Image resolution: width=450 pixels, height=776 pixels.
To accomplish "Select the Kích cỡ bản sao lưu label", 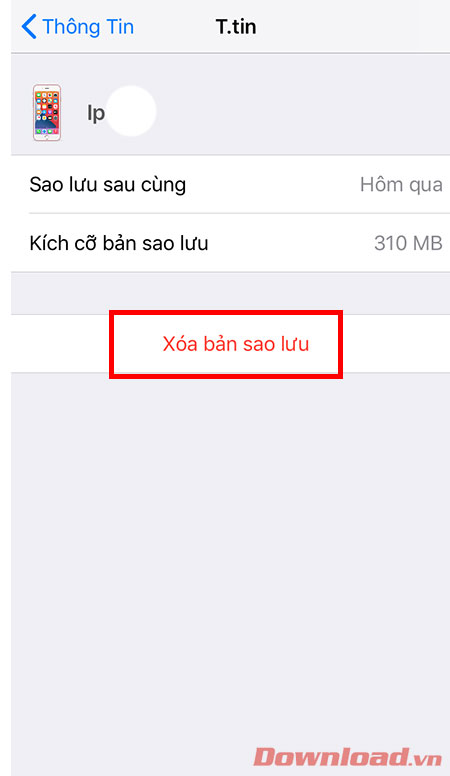I will 119,243.
